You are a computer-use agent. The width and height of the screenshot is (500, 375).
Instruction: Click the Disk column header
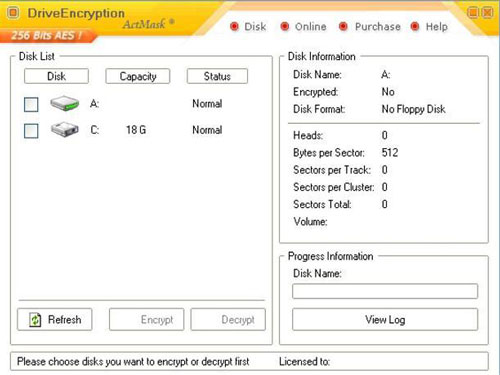[56, 76]
